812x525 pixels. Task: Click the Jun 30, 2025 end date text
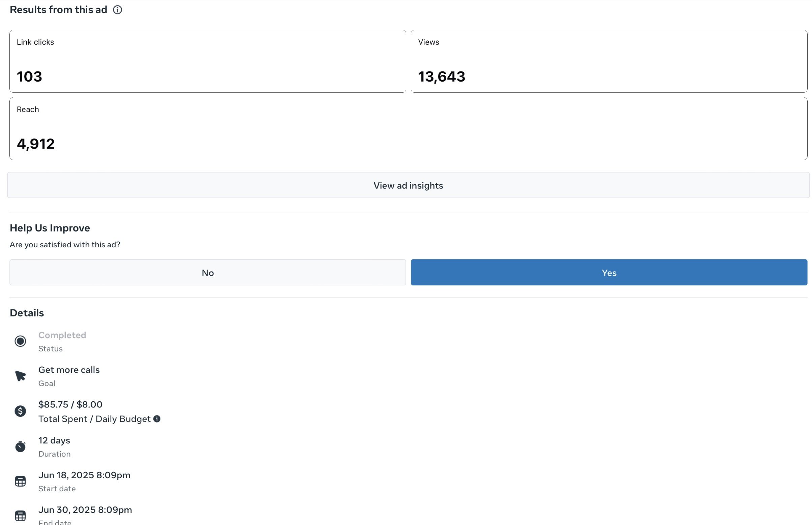85,510
